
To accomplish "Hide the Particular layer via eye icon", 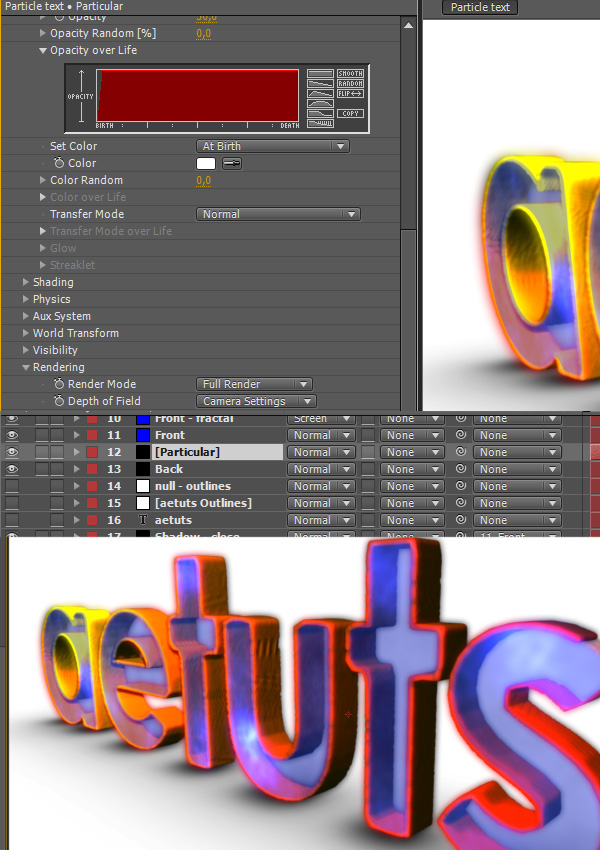I will [12, 452].
